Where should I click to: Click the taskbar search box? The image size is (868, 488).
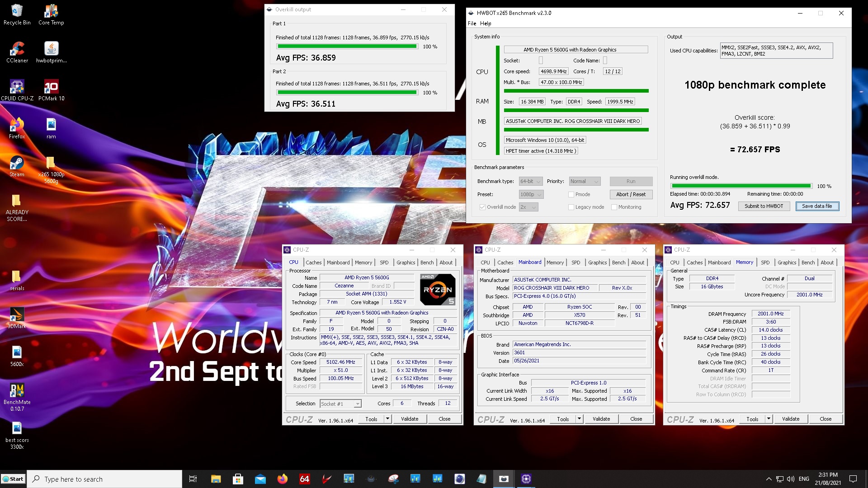[x=105, y=479]
